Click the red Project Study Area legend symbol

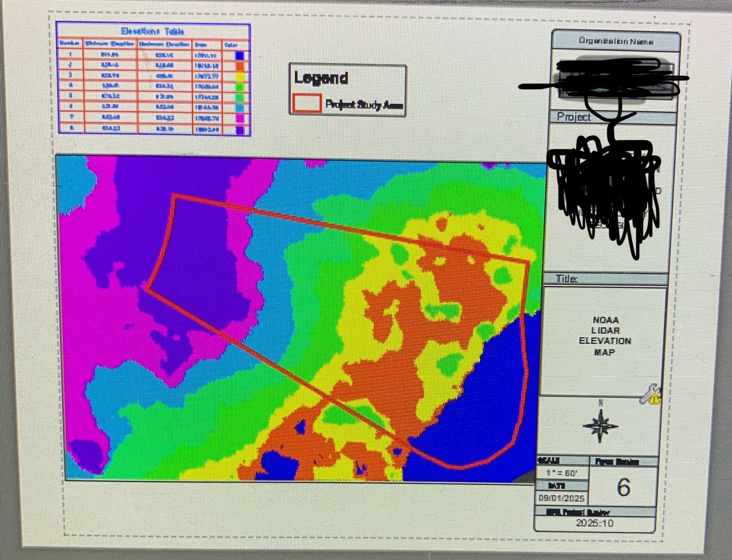click(x=307, y=103)
